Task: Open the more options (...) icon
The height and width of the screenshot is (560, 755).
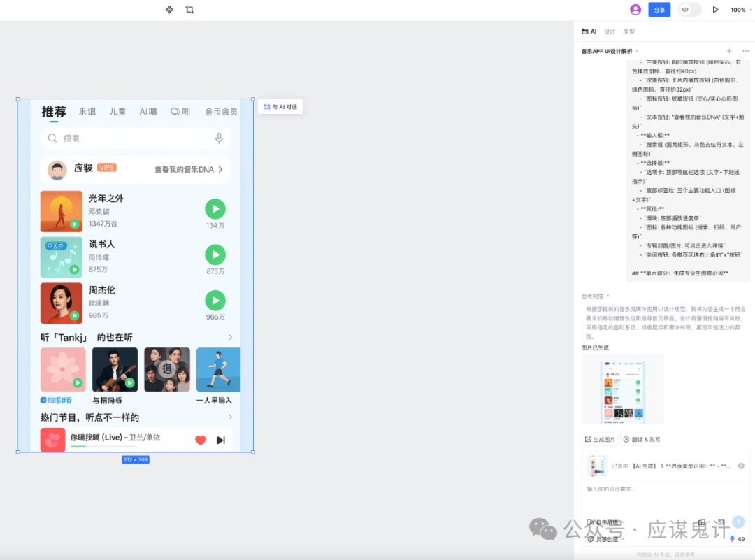Action: [x=745, y=51]
